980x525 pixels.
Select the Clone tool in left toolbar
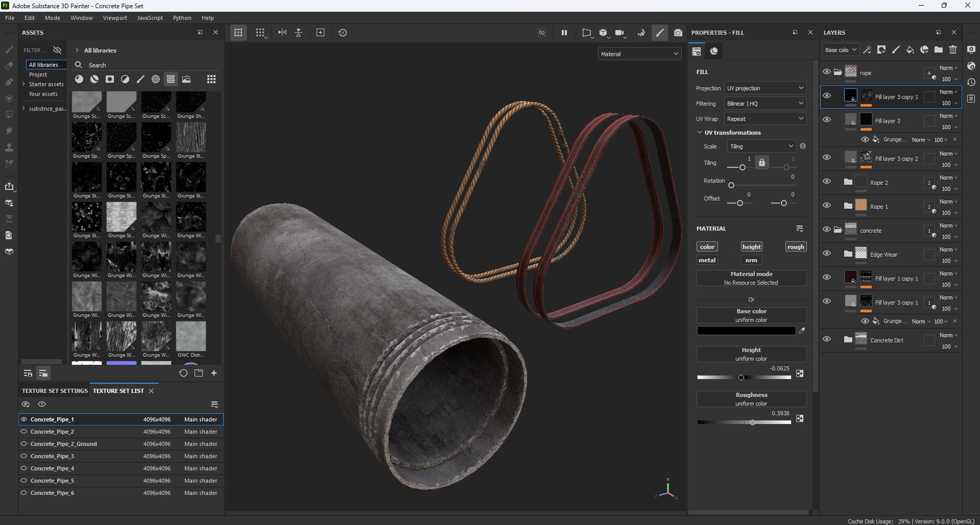coord(9,147)
